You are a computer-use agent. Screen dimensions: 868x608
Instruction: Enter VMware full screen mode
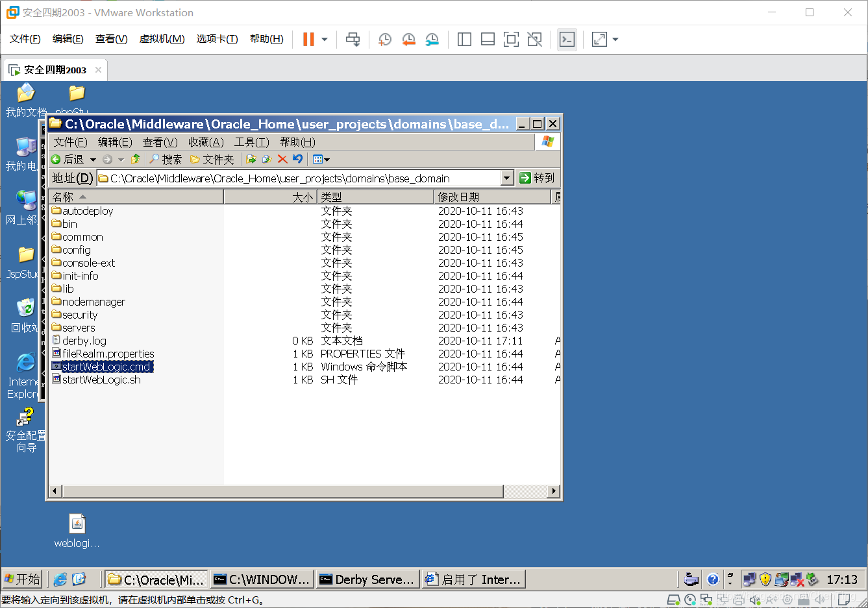(x=511, y=40)
